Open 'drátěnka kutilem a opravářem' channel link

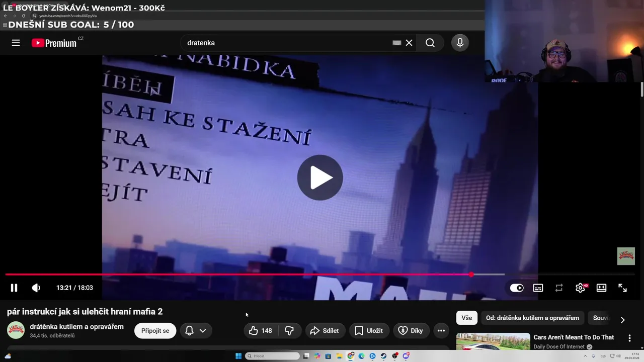[76, 326]
